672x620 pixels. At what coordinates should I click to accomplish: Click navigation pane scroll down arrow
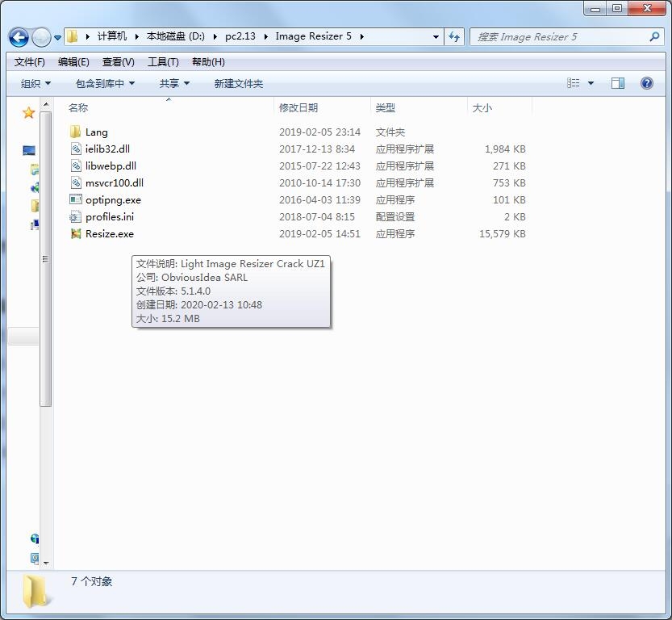(x=46, y=563)
